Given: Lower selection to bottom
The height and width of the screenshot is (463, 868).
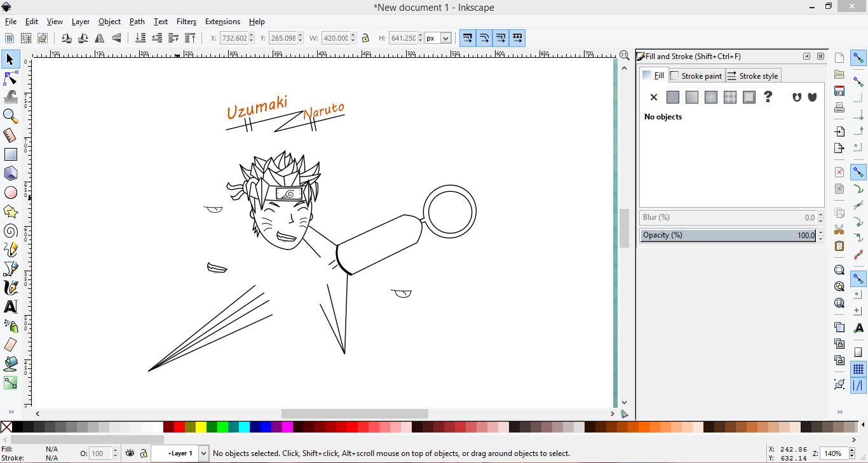Looking at the screenshot, I should tap(140, 38).
